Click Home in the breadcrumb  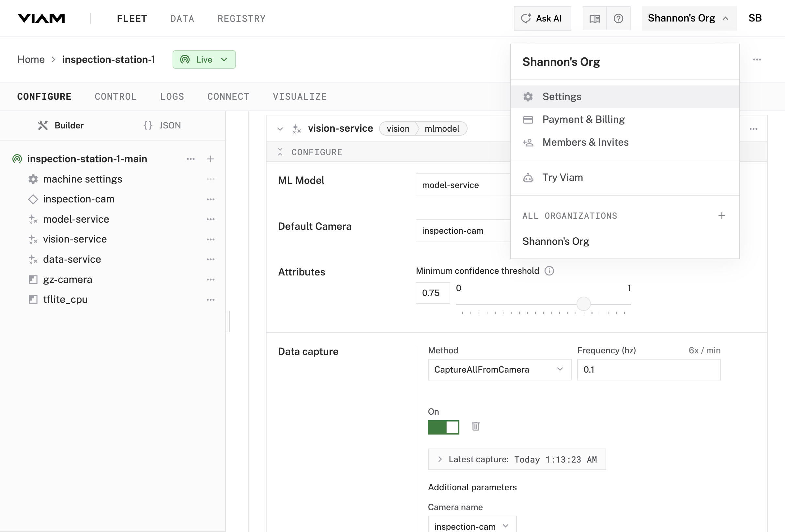tap(31, 59)
